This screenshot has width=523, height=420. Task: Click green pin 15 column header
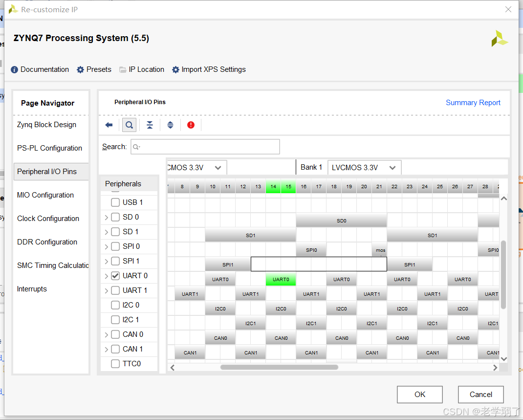pos(288,186)
